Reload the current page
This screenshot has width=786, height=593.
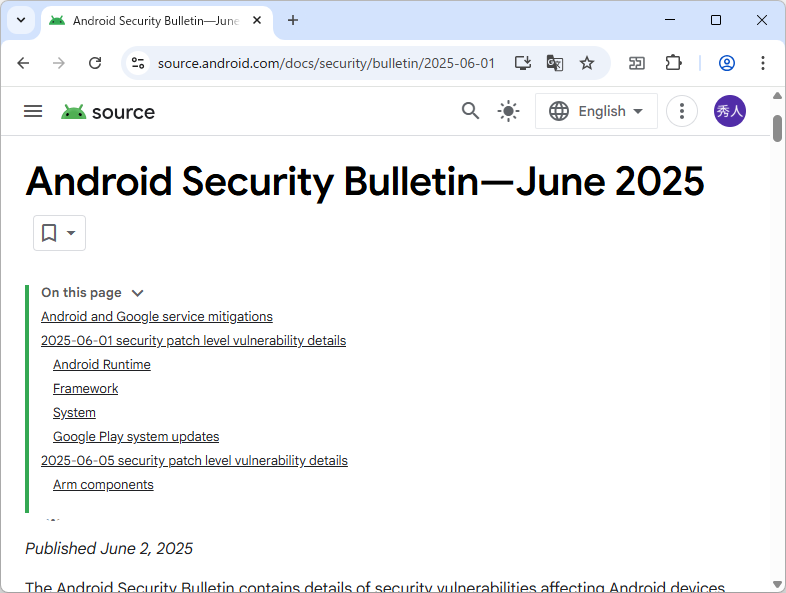pos(95,63)
